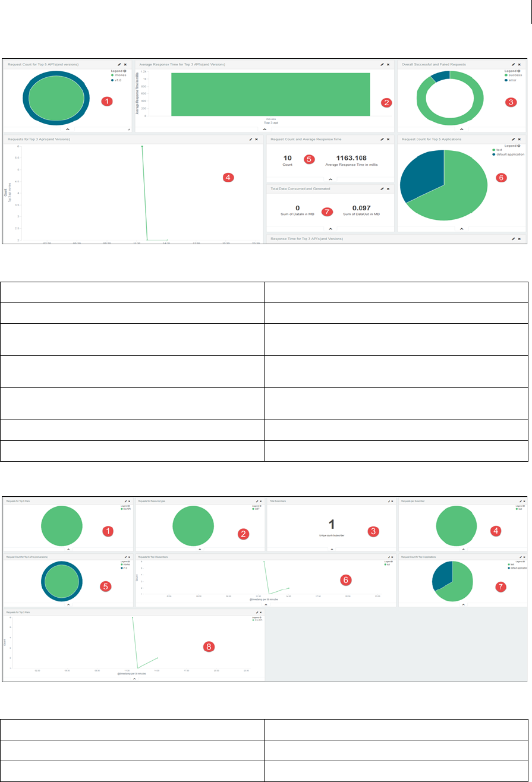Edit the Request Count and Average Response Time panel
The height and width of the screenshot is (782, 532).
click(382, 139)
